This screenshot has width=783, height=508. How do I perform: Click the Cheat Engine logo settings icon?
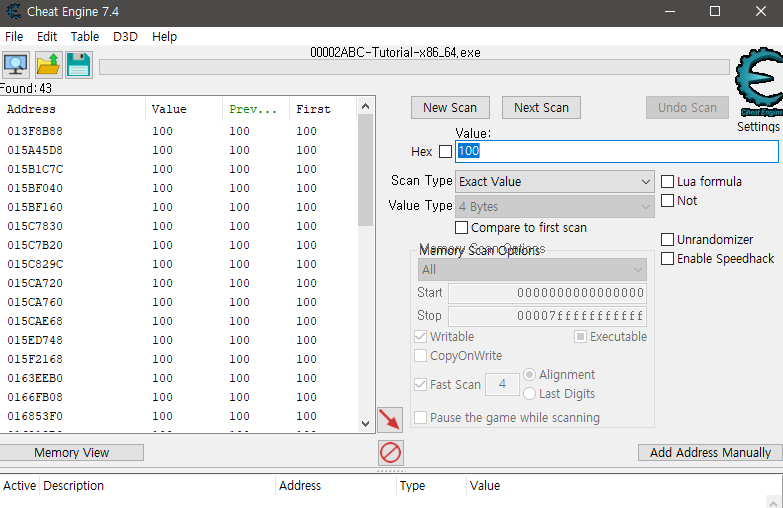click(x=759, y=82)
